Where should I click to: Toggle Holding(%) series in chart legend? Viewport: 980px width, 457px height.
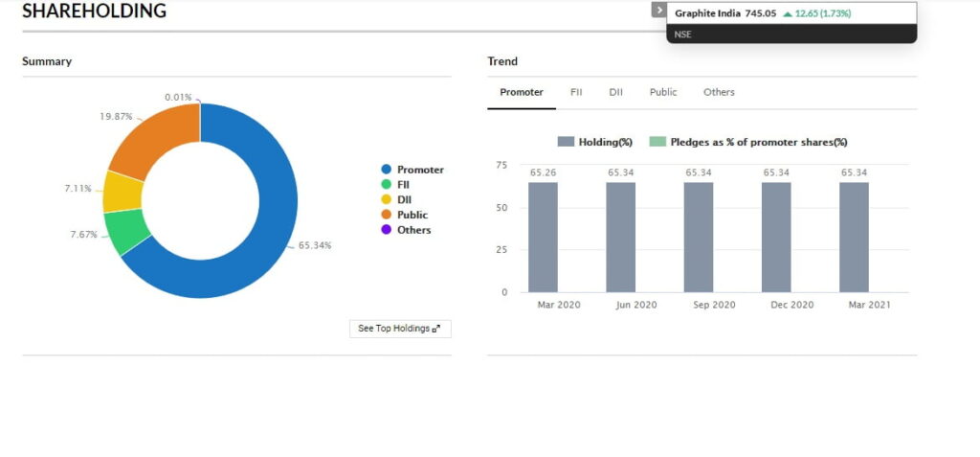click(595, 142)
